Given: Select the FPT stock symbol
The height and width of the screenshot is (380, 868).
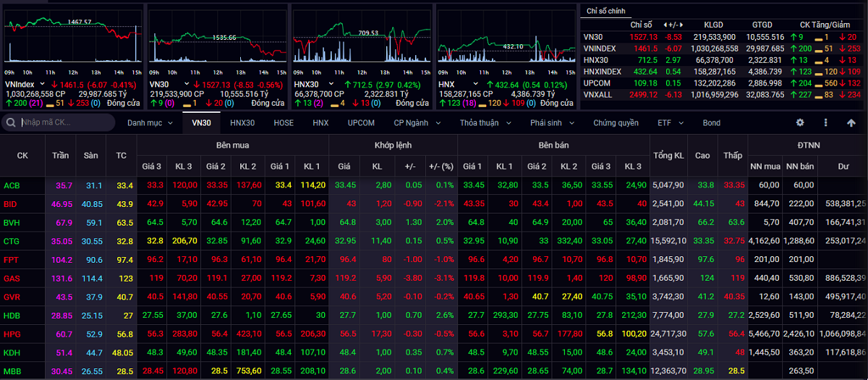Looking at the screenshot, I should pyautogui.click(x=12, y=259).
